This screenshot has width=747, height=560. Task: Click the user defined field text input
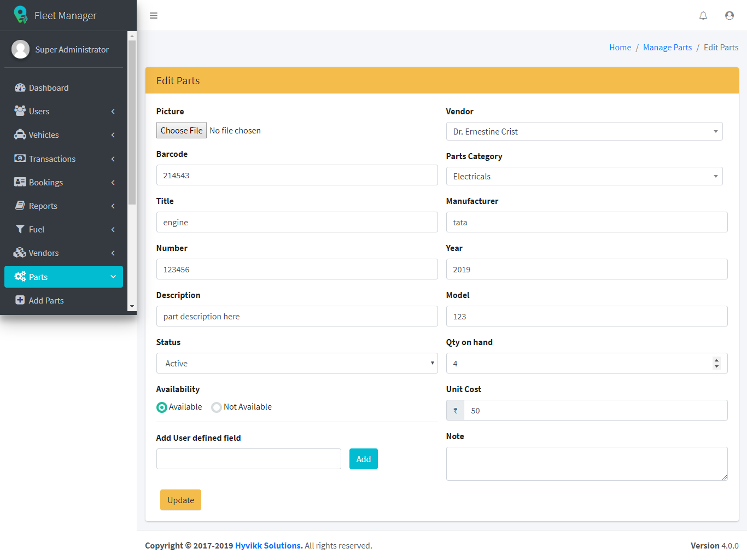(249, 459)
